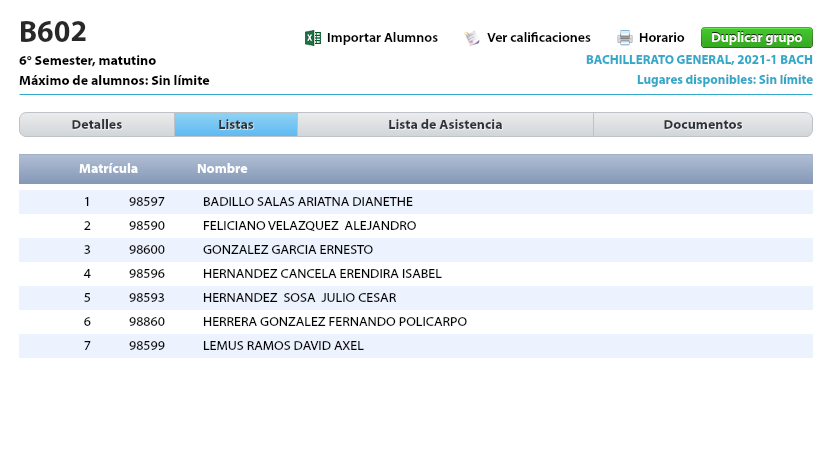This screenshot has width=832, height=449.
Task: Click the notepad icon for Ver calificaciones
Action: pyautogui.click(x=472, y=38)
